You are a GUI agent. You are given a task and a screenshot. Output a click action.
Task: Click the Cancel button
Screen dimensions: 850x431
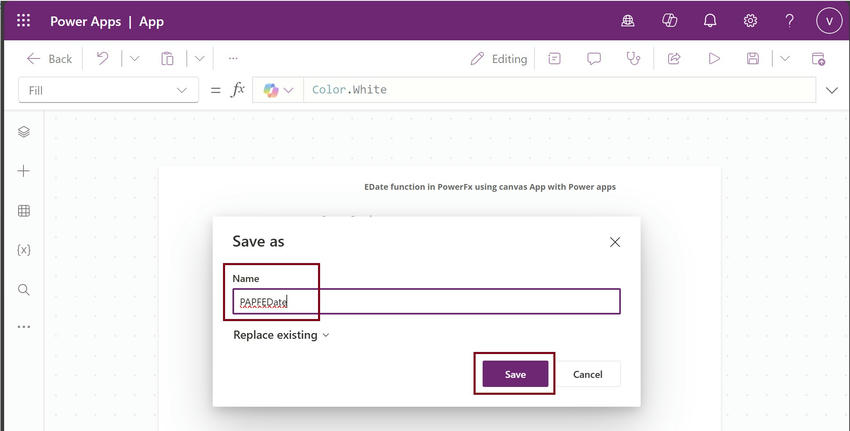pyautogui.click(x=588, y=374)
